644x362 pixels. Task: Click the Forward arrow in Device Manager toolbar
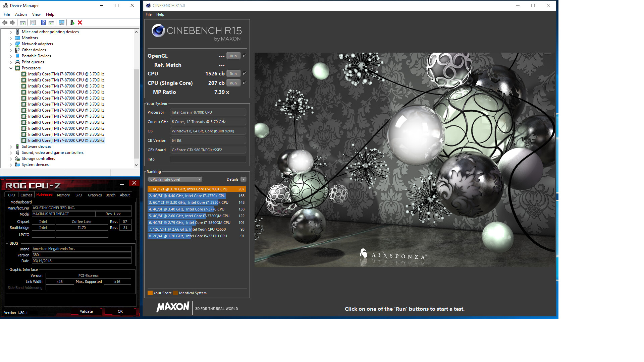(12, 22)
